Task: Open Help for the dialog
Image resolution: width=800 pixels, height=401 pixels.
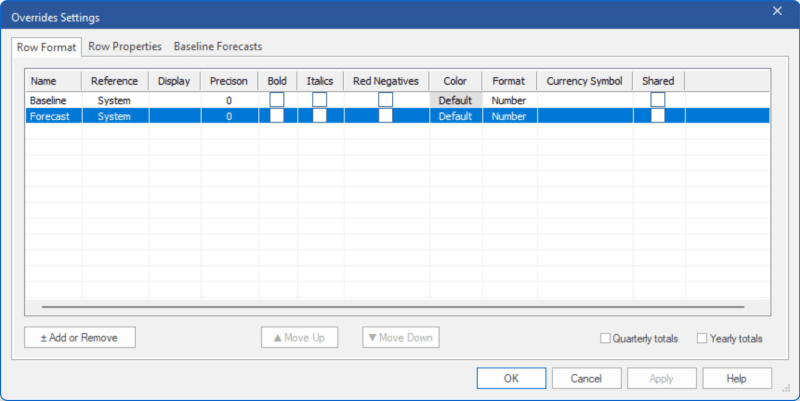Action: (737, 378)
